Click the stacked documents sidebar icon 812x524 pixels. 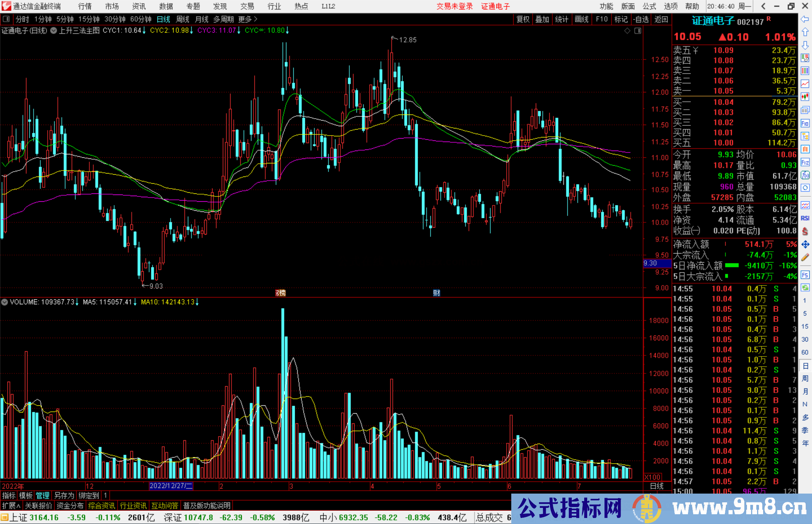(805, 110)
